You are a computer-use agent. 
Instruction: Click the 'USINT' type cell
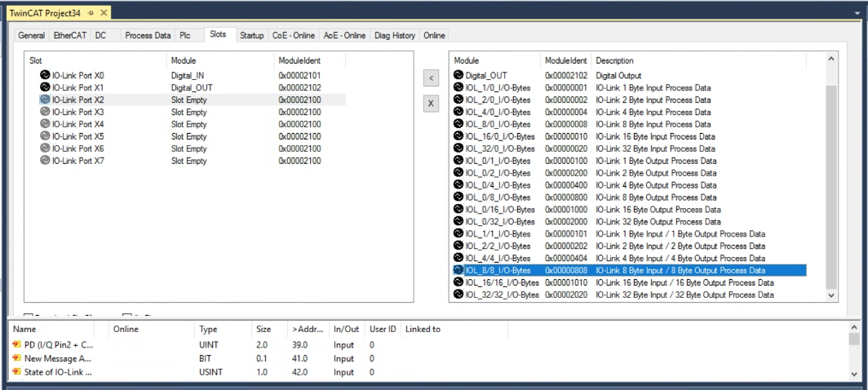click(211, 372)
